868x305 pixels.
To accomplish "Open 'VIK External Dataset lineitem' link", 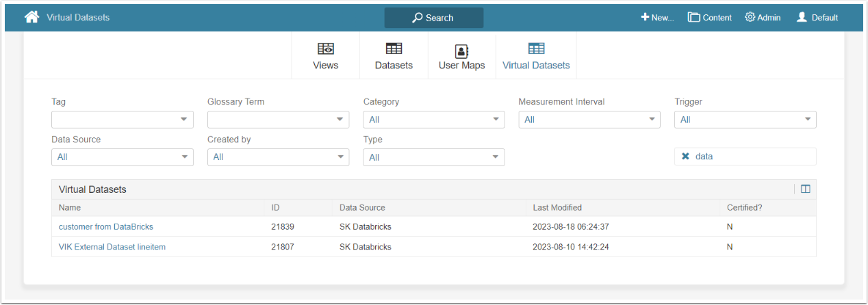I will click(x=112, y=247).
